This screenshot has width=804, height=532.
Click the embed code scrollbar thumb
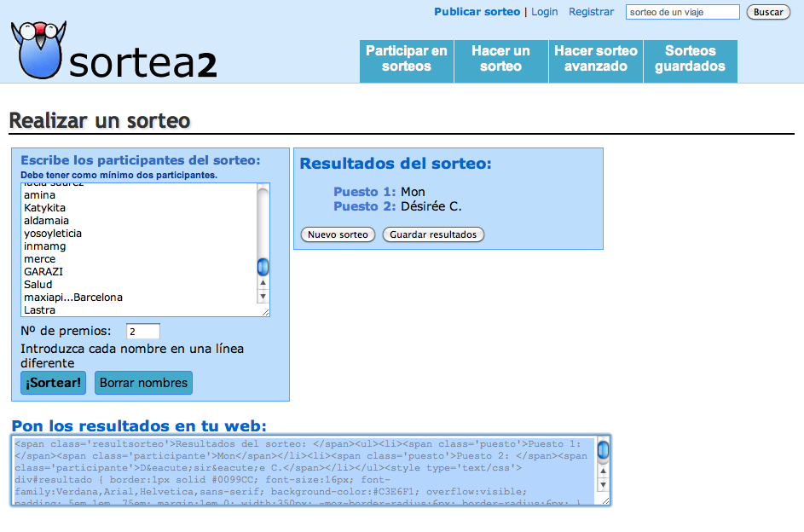click(x=603, y=450)
